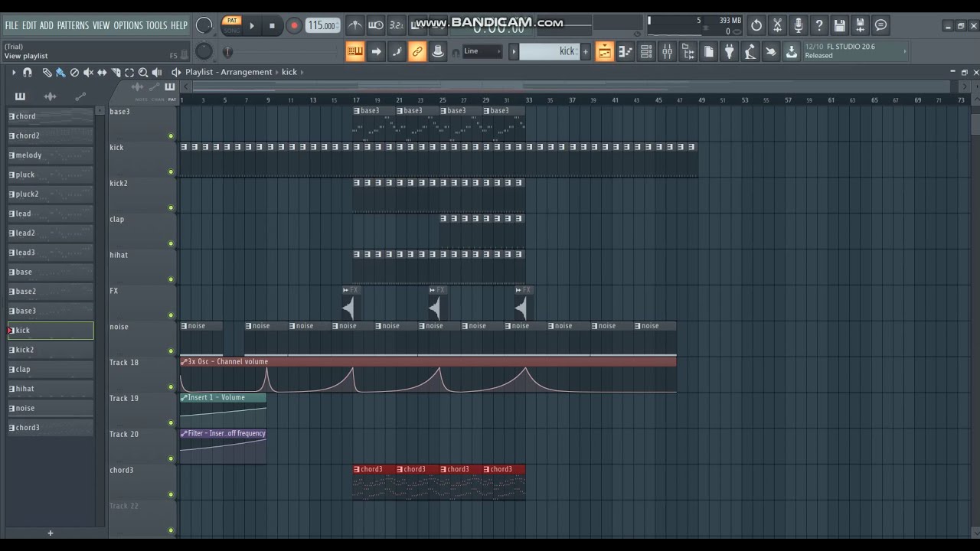Image resolution: width=980 pixels, height=551 pixels.
Task: Click the step-forward arrow icon
Action: 376,51
